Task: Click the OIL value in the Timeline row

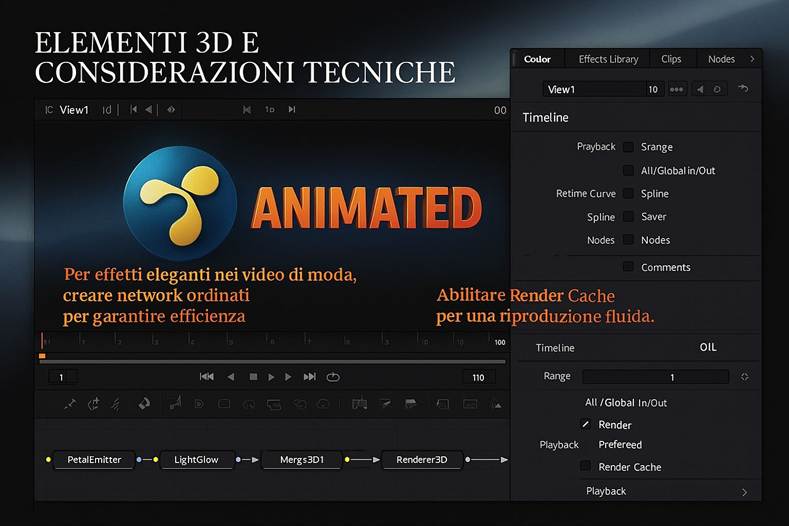Action: click(x=708, y=347)
